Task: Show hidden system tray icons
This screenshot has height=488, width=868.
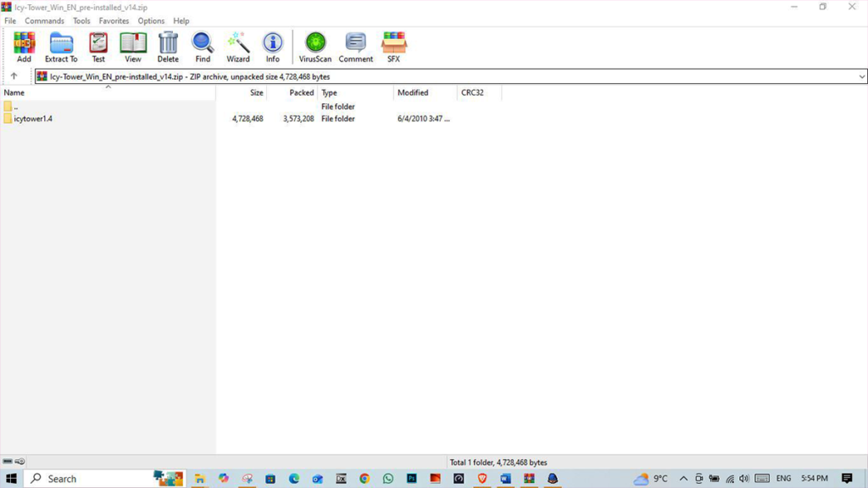Action: point(683,479)
